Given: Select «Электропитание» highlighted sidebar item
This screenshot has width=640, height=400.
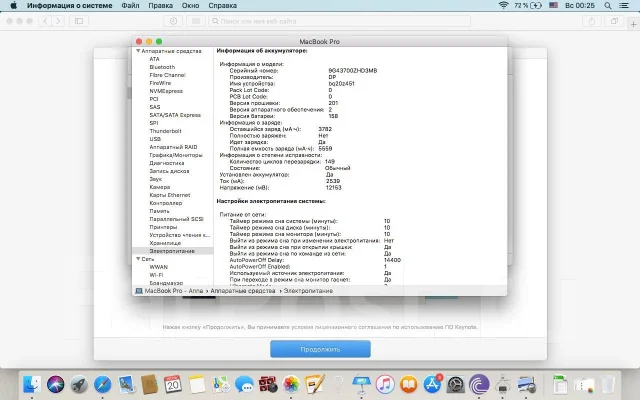Looking at the screenshot, I should coord(172,251).
